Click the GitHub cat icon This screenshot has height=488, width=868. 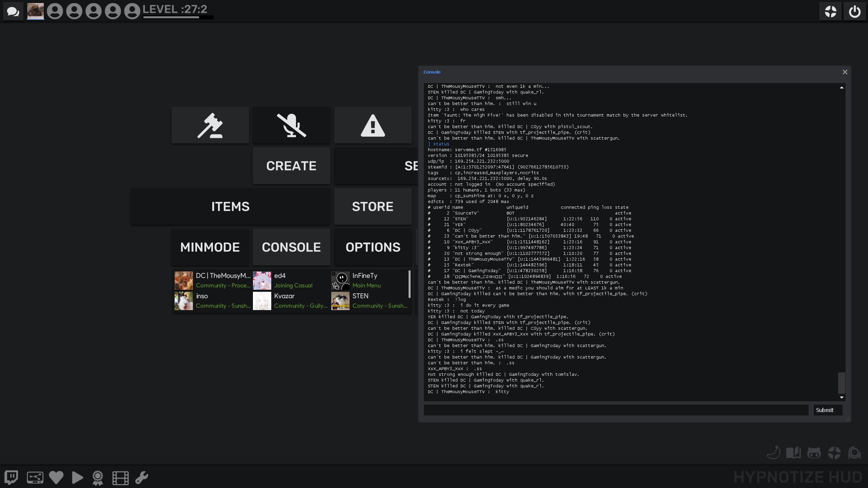tap(814, 453)
